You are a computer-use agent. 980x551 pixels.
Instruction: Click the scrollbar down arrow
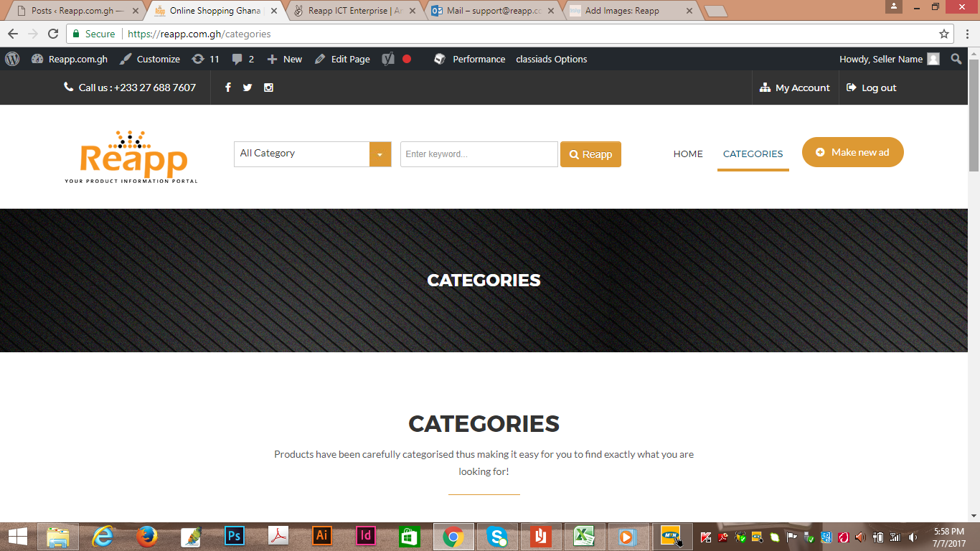[x=974, y=516]
